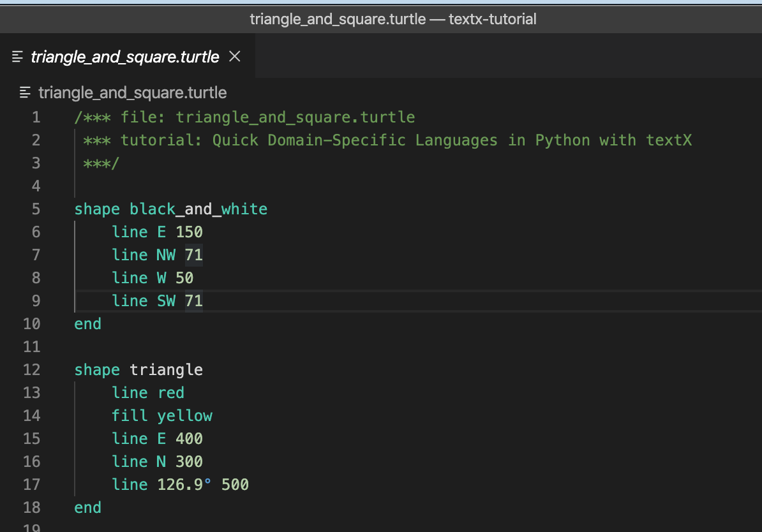Click the angle 126.9° on line 17

click(x=184, y=485)
